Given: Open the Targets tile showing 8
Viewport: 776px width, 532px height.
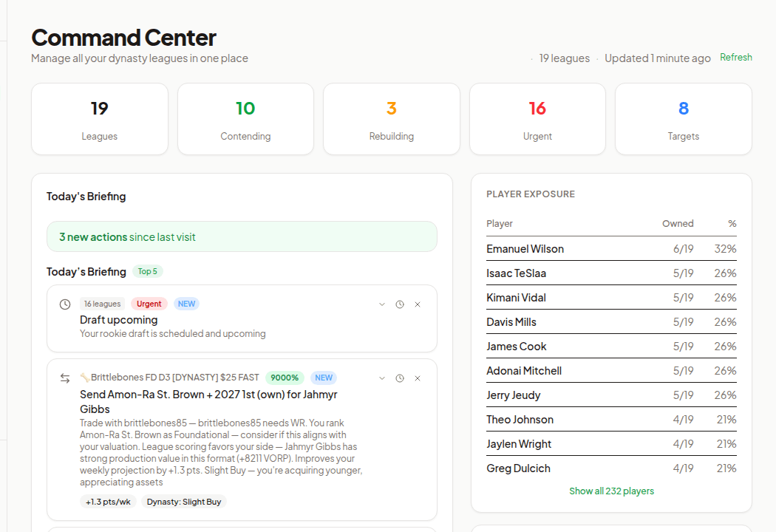Looking at the screenshot, I should pyautogui.click(x=683, y=119).
